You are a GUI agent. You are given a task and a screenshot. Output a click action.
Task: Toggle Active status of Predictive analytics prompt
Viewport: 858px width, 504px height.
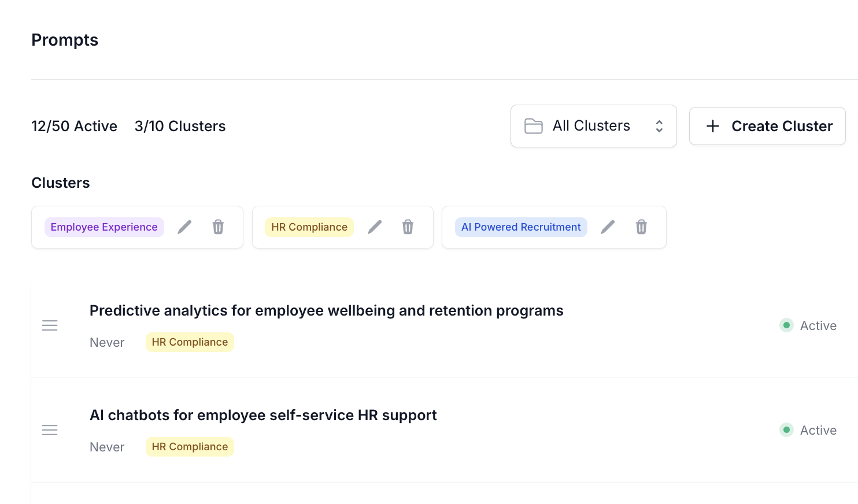coord(808,325)
